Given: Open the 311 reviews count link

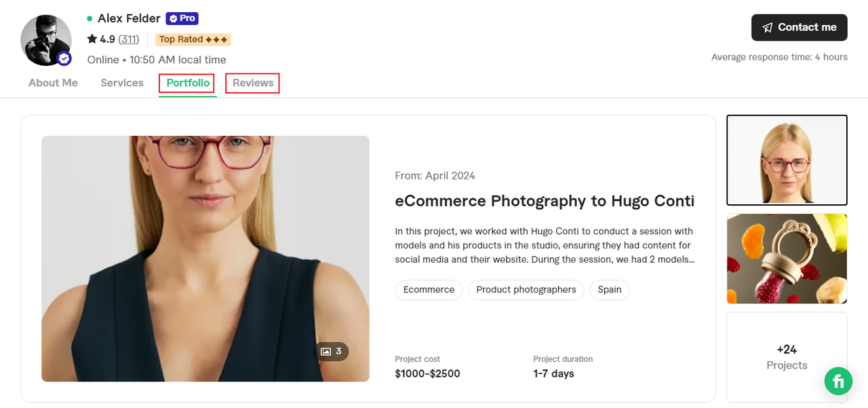Looking at the screenshot, I should (128, 39).
